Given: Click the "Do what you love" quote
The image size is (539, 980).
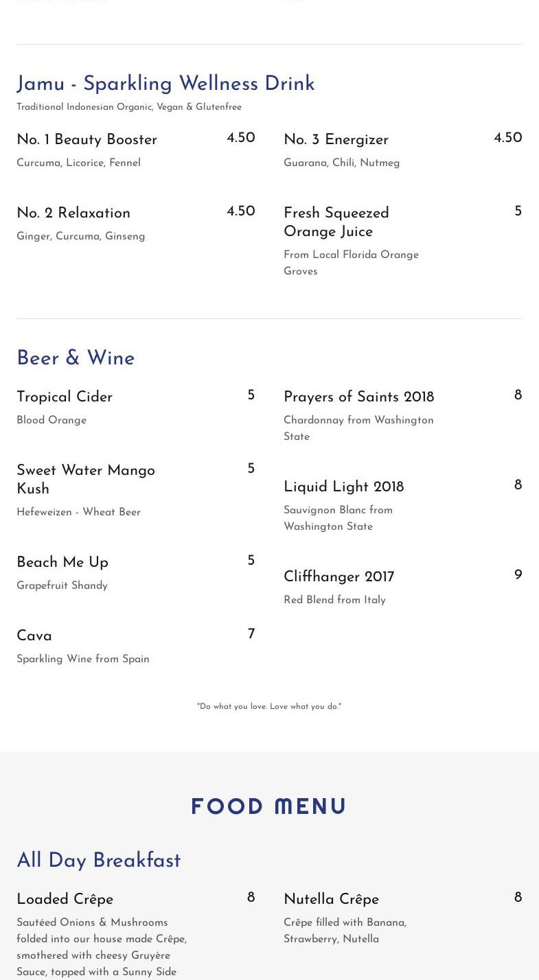Looking at the screenshot, I should (269, 706).
